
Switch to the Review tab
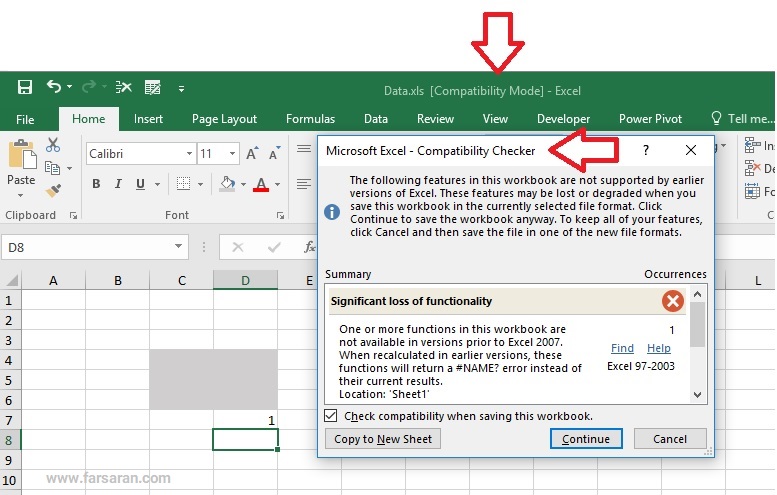tap(435, 119)
